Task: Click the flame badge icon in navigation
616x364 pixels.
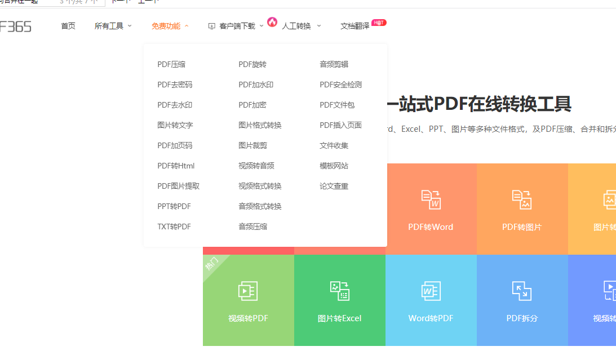Action: click(x=272, y=22)
